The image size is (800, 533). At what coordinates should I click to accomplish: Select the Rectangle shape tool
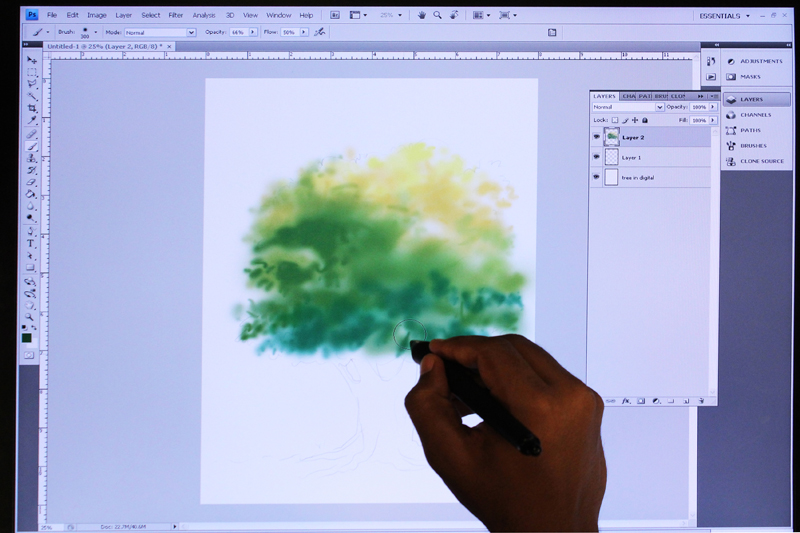(32, 267)
